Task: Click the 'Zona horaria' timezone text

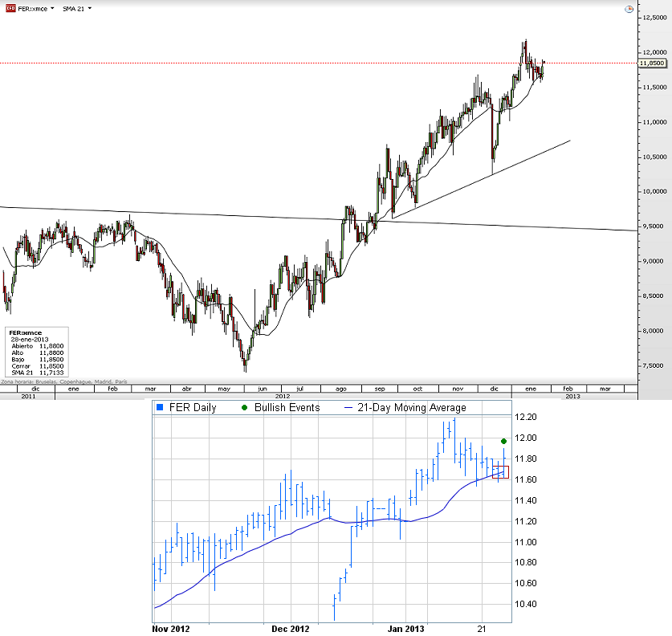Action: pyautogui.click(x=64, y=381)
